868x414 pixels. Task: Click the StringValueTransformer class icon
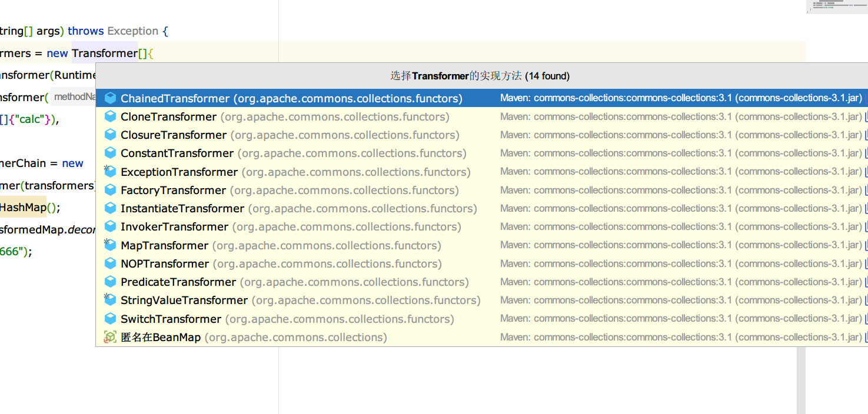tap(110, 300)
